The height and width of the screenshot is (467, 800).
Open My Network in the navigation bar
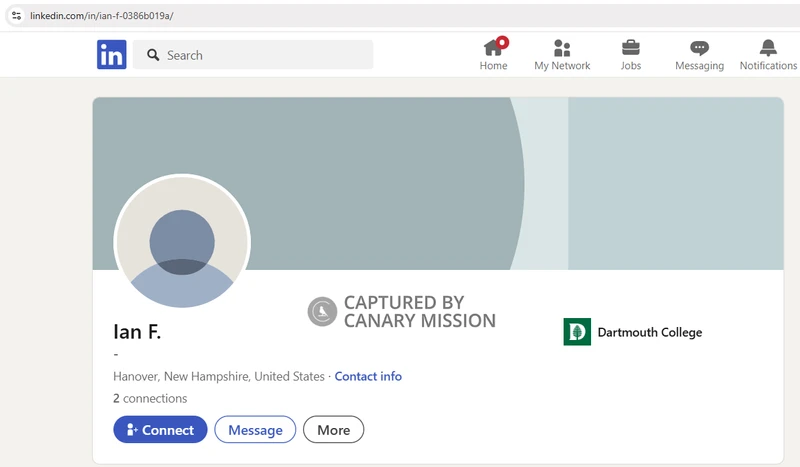click(x=562, y=55)
